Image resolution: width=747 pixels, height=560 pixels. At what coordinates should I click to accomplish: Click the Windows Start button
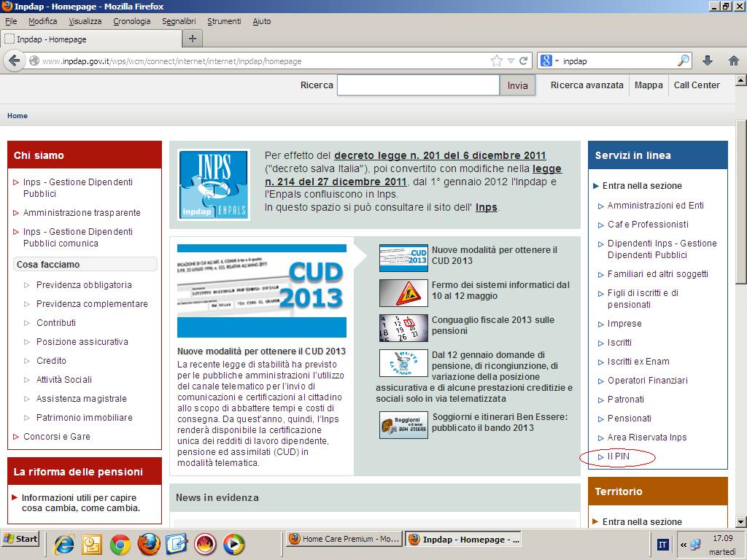coord(20,539)
